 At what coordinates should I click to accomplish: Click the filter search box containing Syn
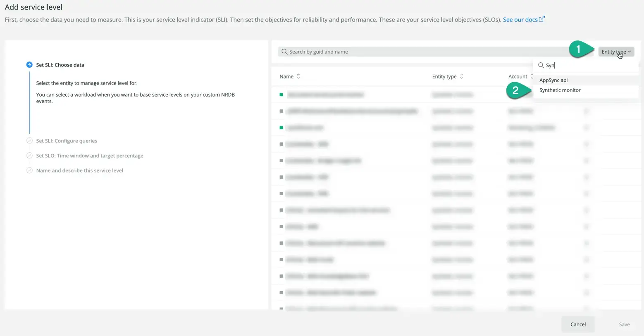point(586,65)
